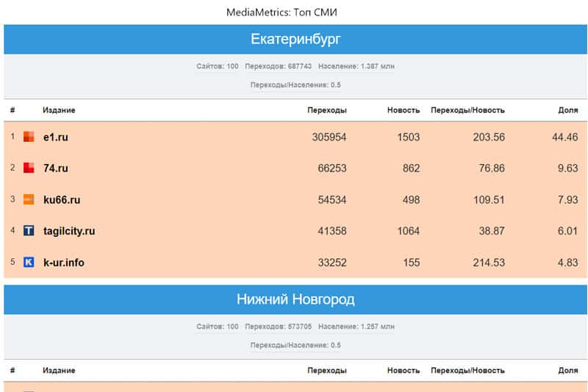
Task: Click 'Переходов: 573705' statistic
Action: (279, 327)
